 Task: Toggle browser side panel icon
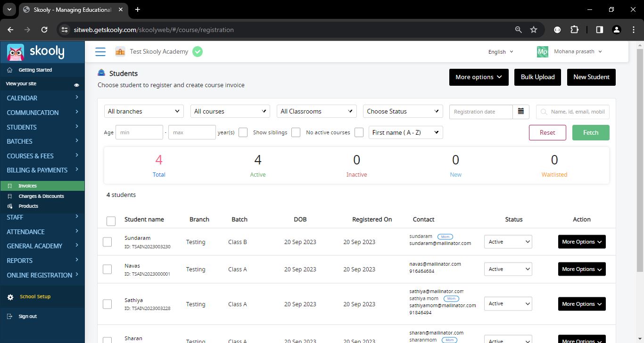(x=600, y=30)
